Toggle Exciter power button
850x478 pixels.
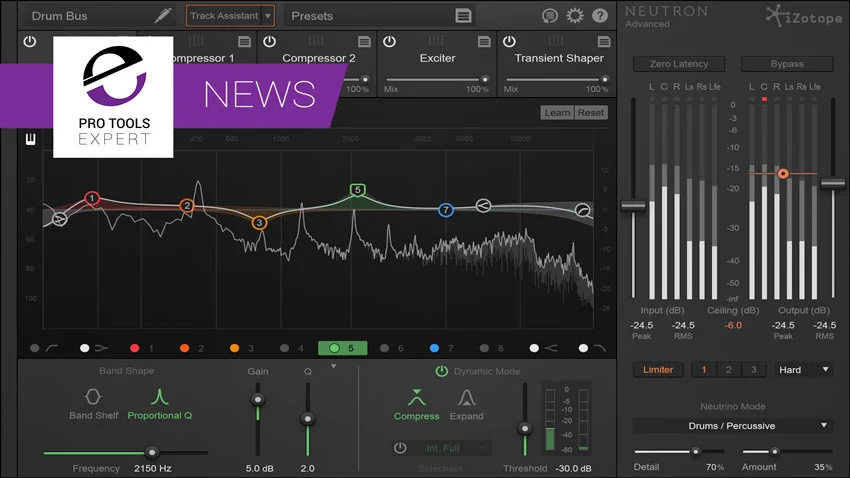click(389, 41)
